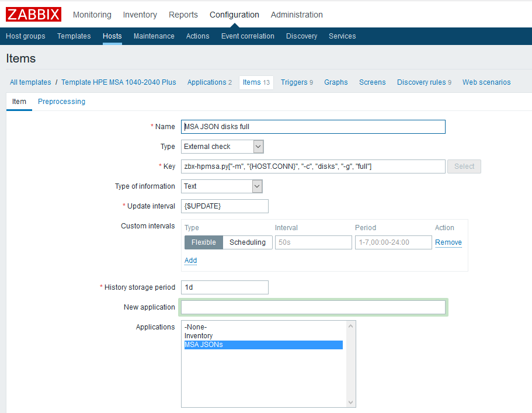Image resolution: width=532 pixels, height=413 pixels.
Task: Select the Scheduling interval type
Action: (247, 242)
